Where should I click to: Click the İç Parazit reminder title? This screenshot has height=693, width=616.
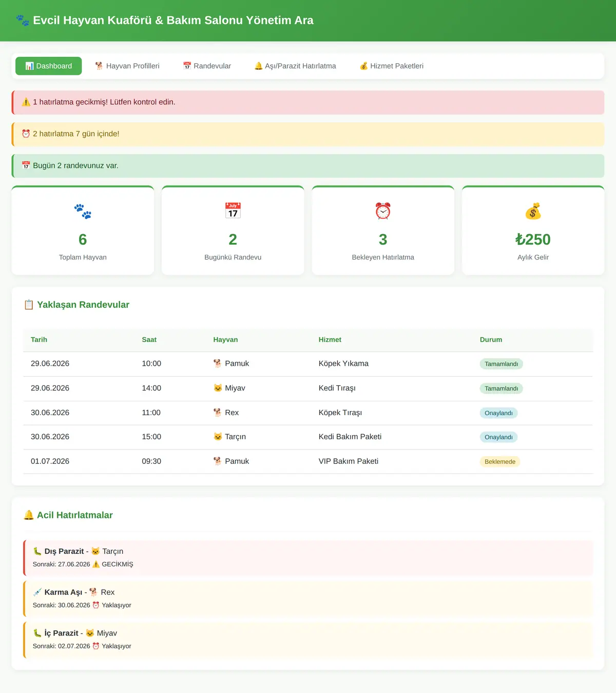pyautogui.click(x=62, y=633)
